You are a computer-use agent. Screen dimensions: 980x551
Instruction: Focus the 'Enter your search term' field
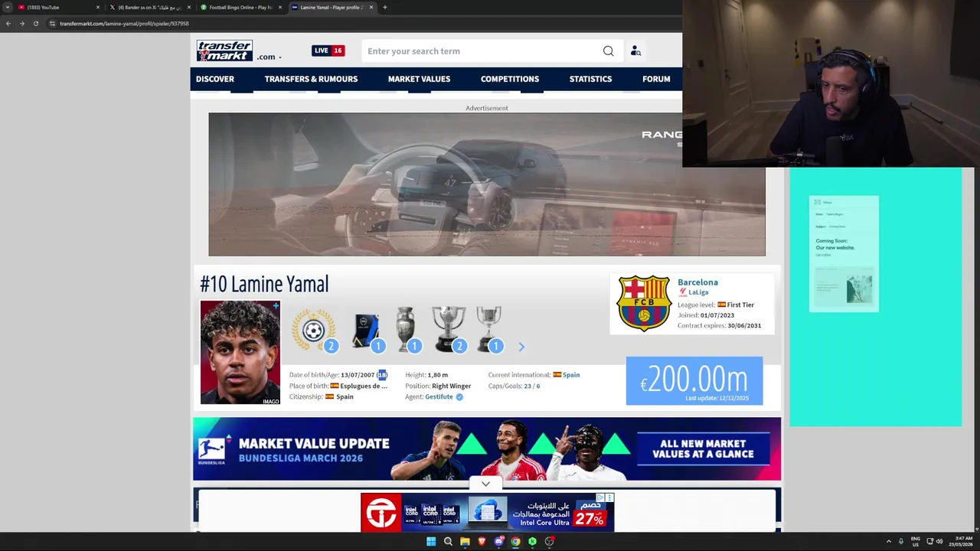tap(482, 51)
